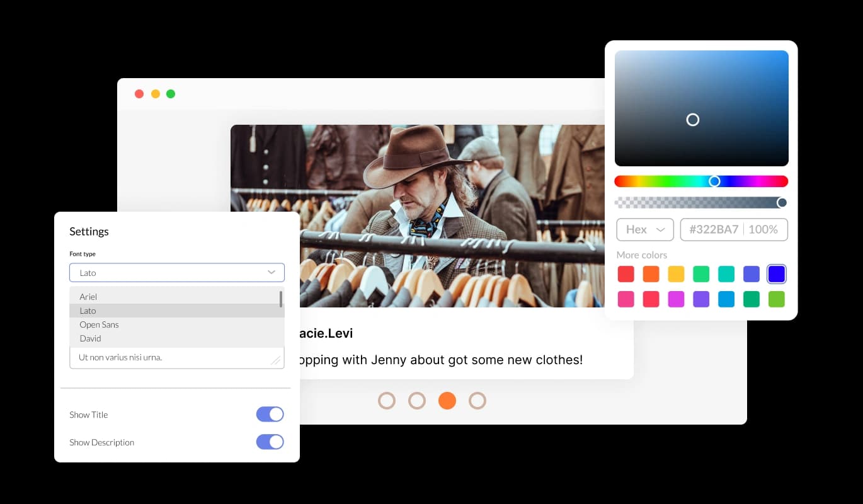Pick the emerald swatch in the bottom row

(752, 299)
